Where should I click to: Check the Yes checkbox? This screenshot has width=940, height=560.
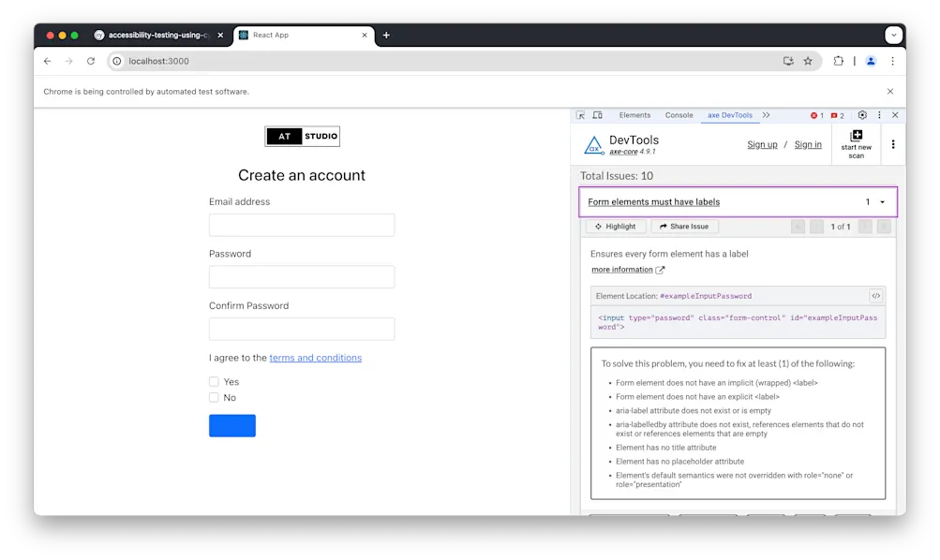click(x=214, y=381)
